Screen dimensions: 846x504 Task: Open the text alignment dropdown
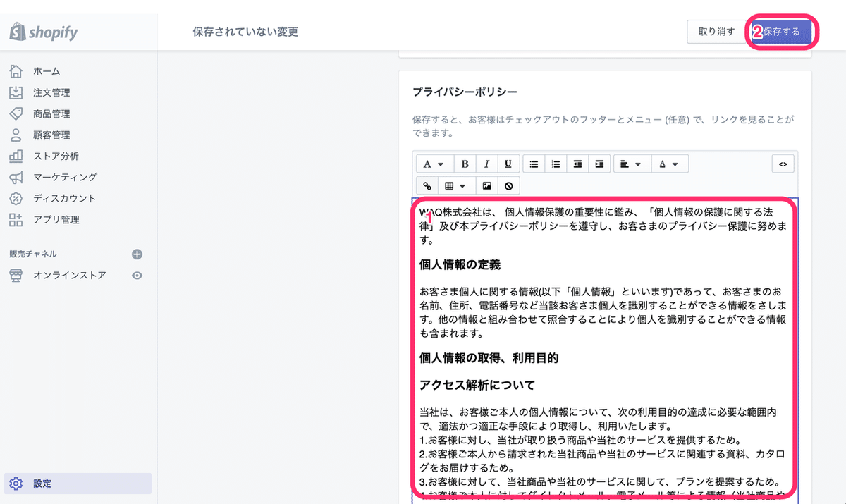click(631, 164)
